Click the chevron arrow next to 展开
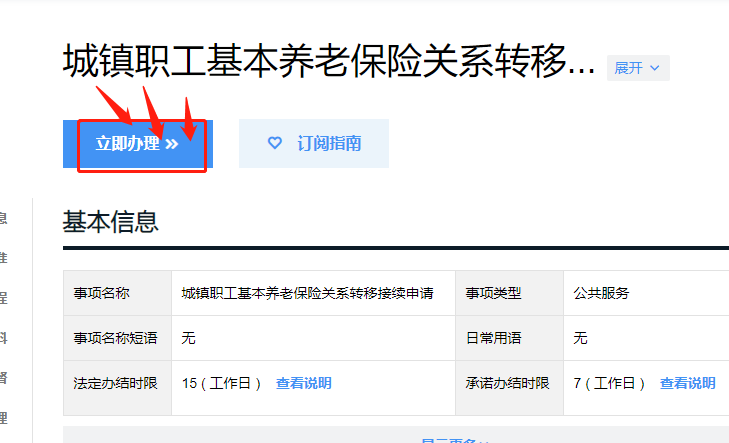The image size is (729, 443). [x=655, y=68]
